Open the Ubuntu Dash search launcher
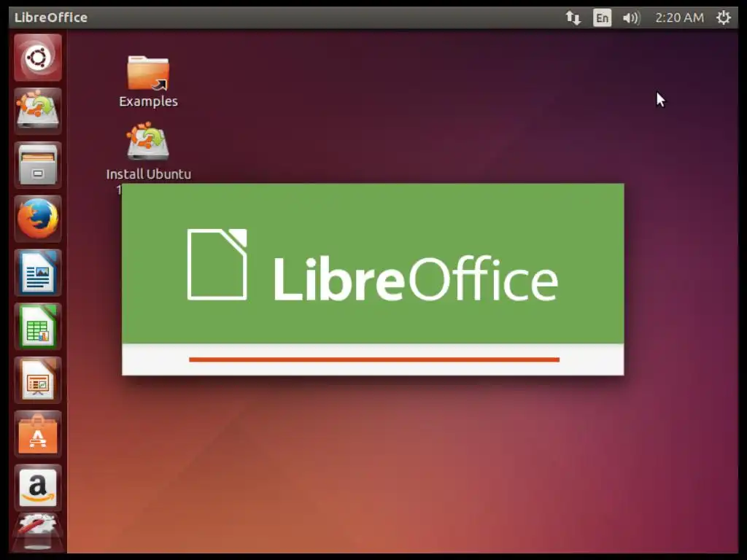Viewport: 747px width, 560px height. tap(38, 58)
